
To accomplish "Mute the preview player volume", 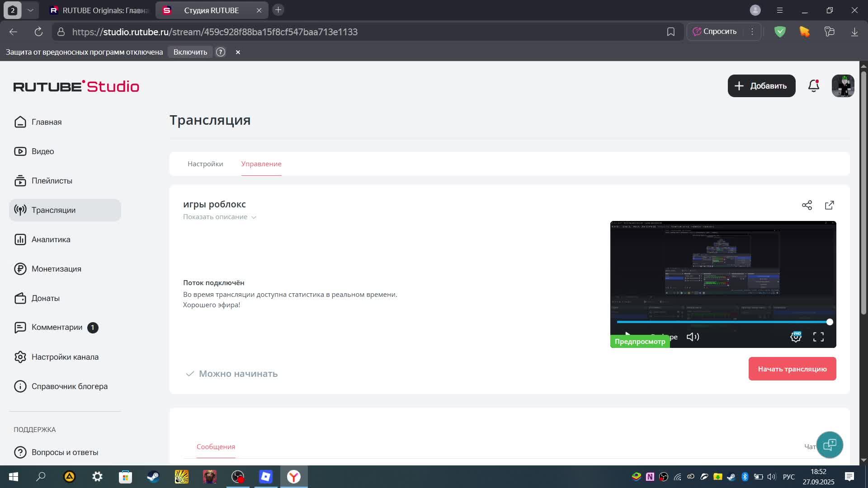I will pyautogui.click(x=693, y=337).
